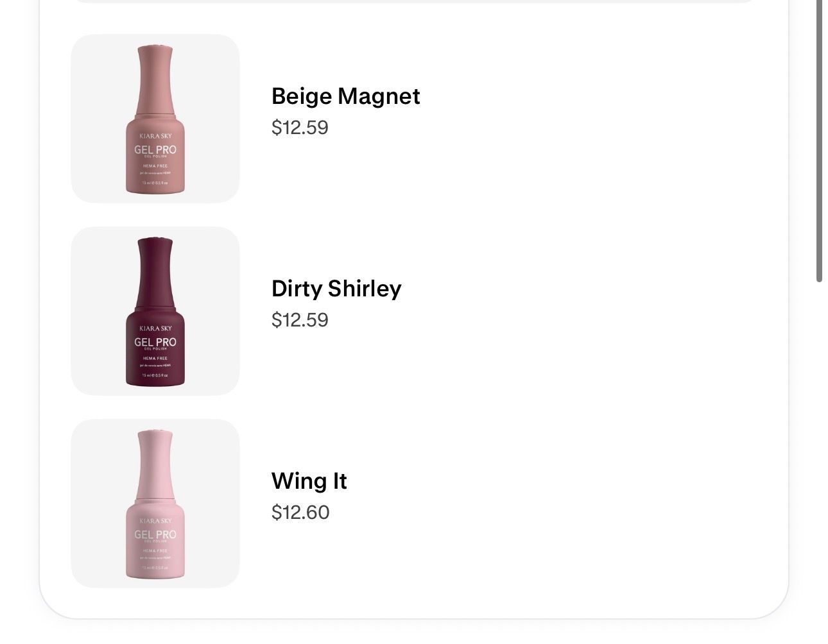Click GEL PRO label on burgundy bottle
The height and width of the screenshot is (644, 828).
(x=155, y=342)
